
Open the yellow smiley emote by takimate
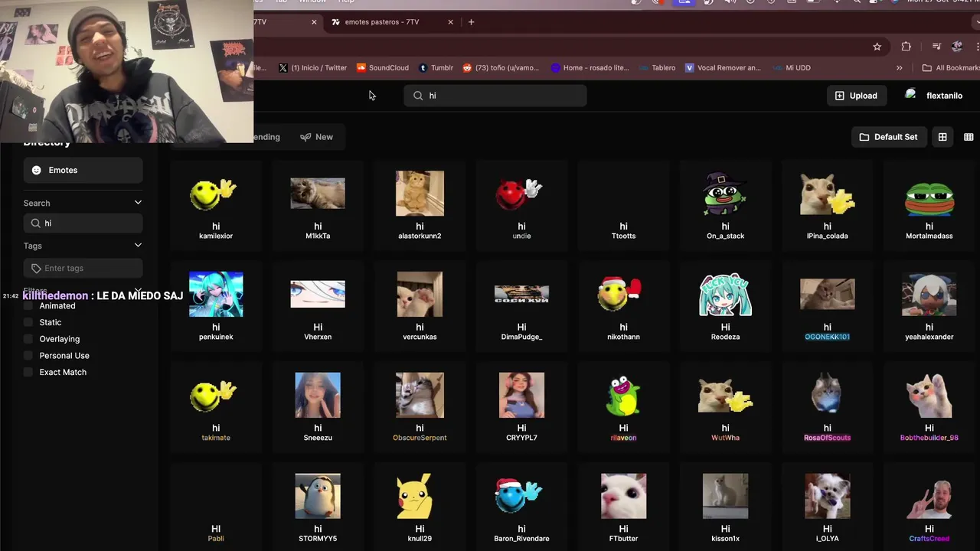coord(214,395)
